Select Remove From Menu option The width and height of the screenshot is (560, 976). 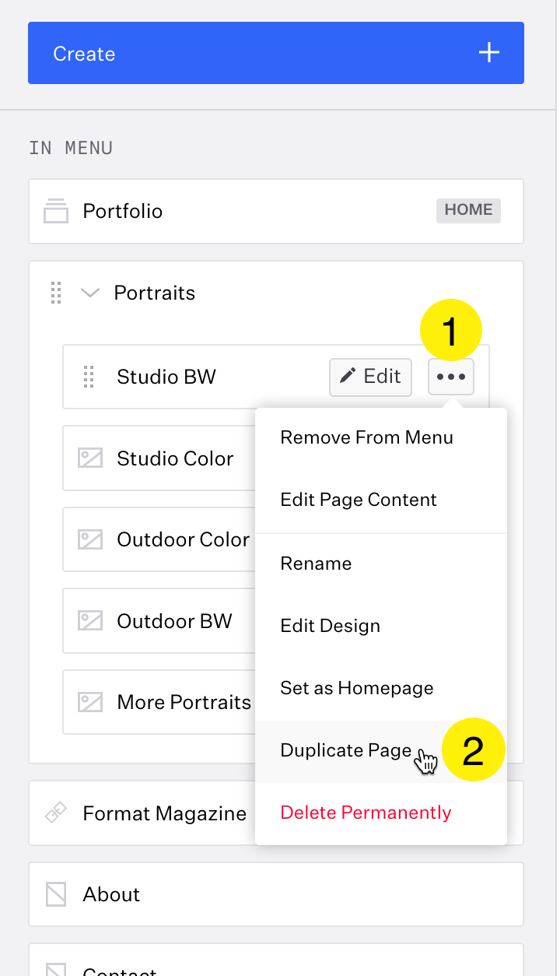(366, 437)
